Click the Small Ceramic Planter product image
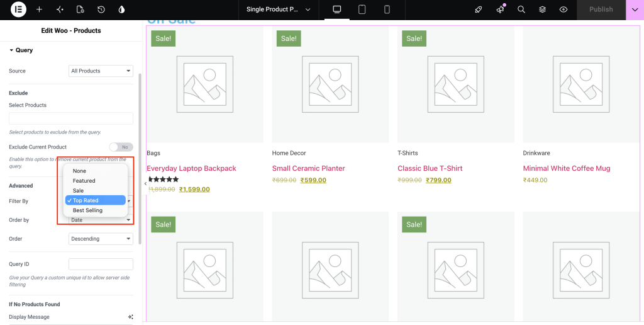 [x=330, y=84]
